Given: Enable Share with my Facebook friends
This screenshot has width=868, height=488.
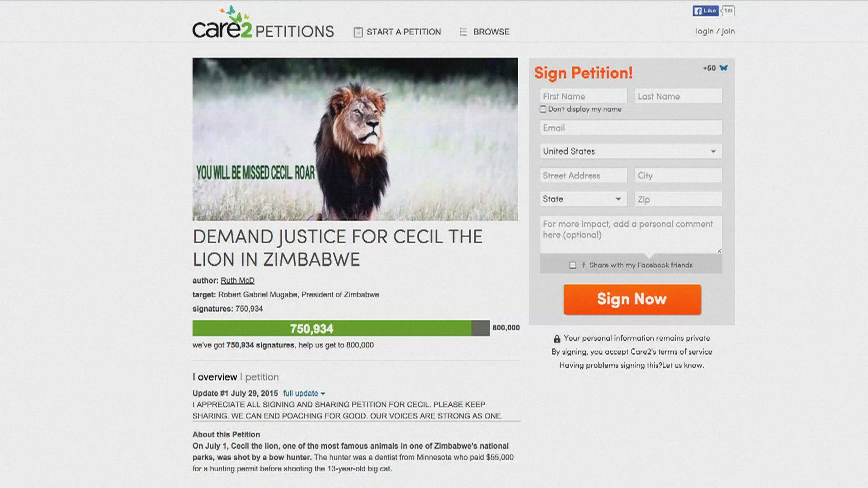Looking at the screenshot, I should 573,265.
